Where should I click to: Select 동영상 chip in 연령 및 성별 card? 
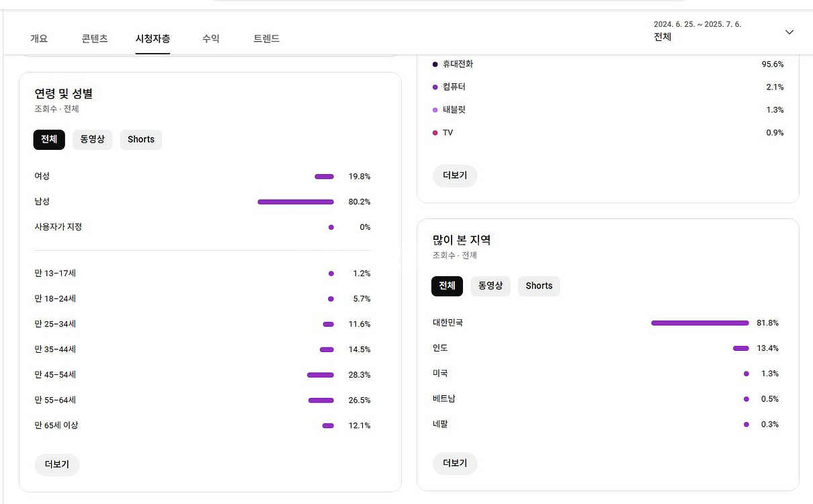[x=93, y=140]
